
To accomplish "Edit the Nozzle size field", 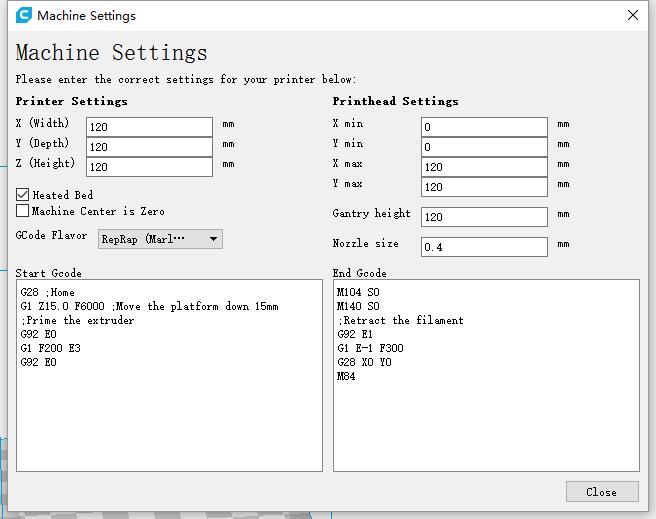I will pyautogui.click(x=484, y=247).
